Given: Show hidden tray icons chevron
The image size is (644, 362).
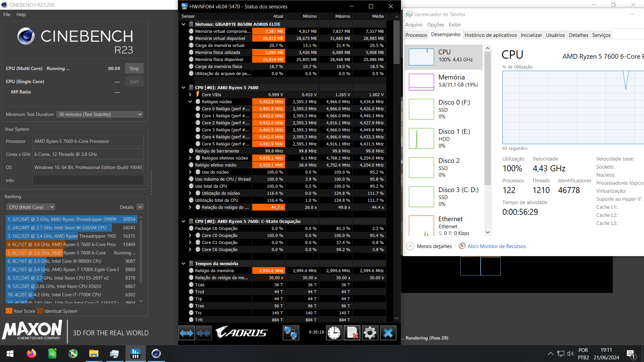Looking at the screenshot, I should pyautogui.click(x=551, y=354).
